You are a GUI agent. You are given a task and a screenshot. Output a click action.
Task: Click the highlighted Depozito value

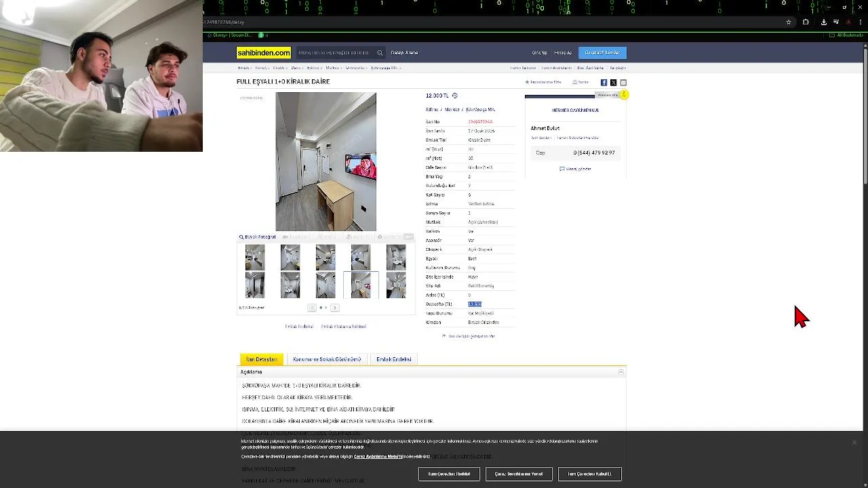click(x=475, y=304)
